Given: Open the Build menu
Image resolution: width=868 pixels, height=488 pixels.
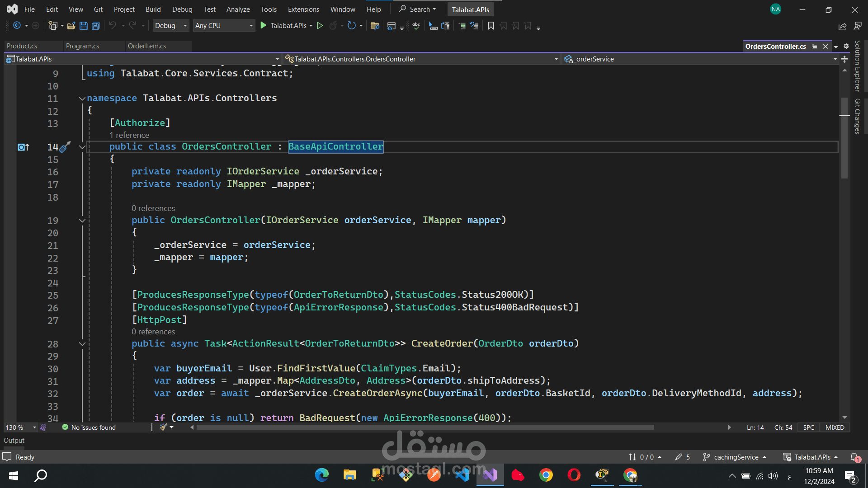Looking at the screenshot, I should pyautogui.click(x=153, y=9).
